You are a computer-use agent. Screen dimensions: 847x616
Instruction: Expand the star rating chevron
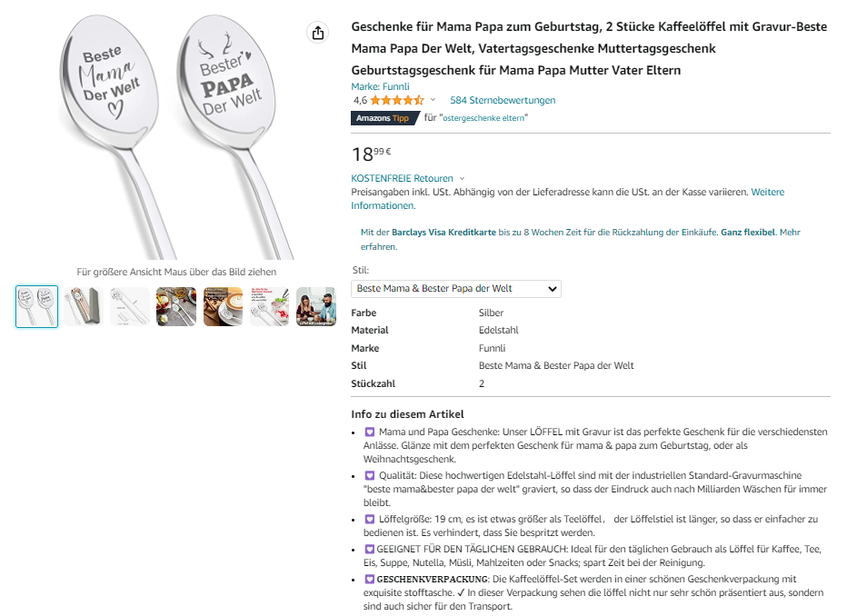(433, 100)
